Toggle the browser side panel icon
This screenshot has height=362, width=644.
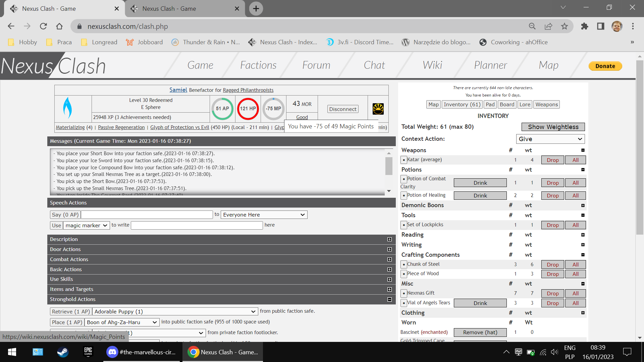coord(601,26)
